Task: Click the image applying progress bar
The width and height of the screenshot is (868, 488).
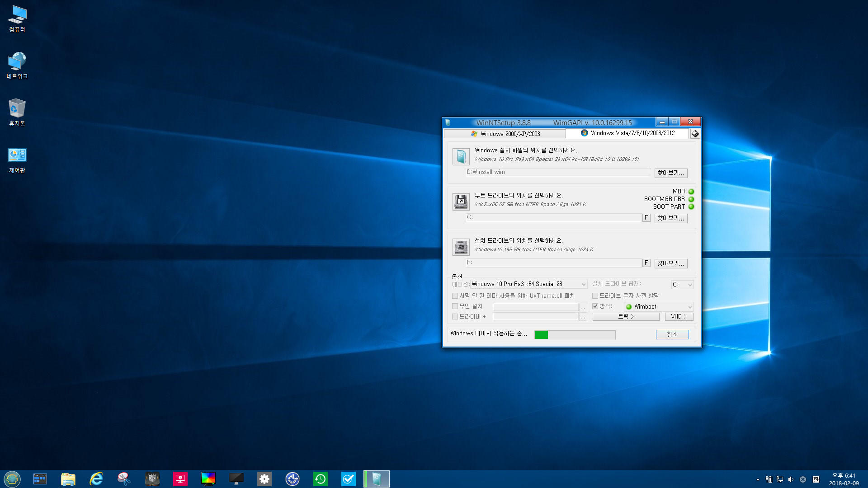Action: [x=575, y=335]
